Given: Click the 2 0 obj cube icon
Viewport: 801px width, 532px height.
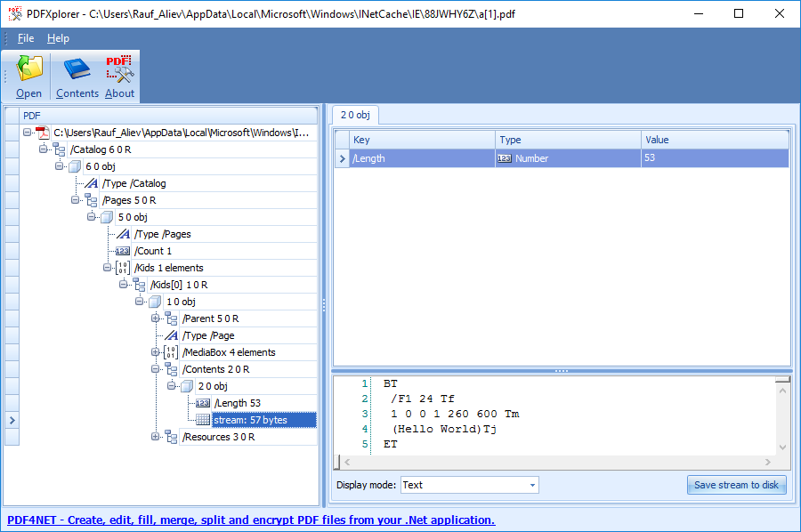Looking at the screenshot, I should [188, 386].
